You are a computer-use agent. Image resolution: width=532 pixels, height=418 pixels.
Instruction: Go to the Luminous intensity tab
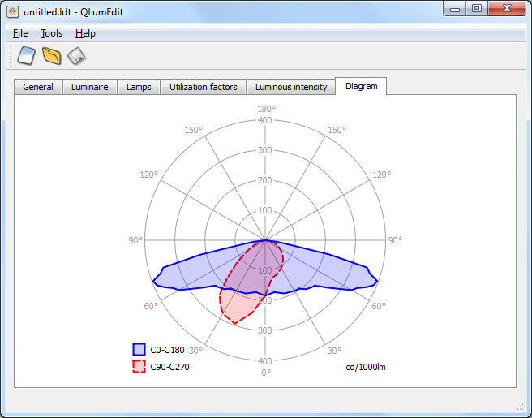point(291,87)
